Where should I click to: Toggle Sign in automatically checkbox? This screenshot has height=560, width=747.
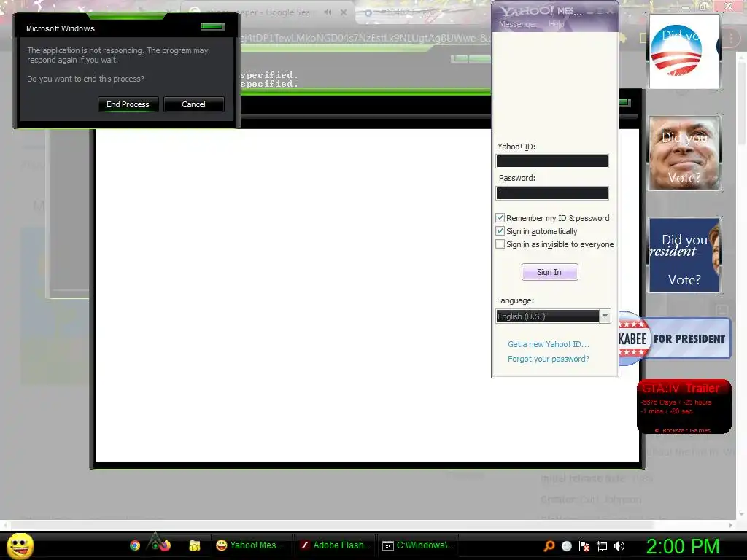point(500,231)
